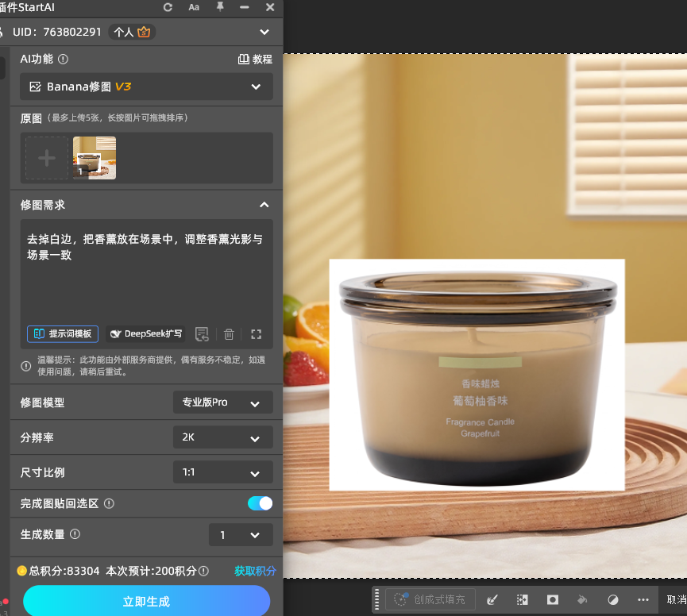This screenshot has width=687, height=616.
Task: Open the Banana修图 V3 function dropdown
Action: [146, 87]
